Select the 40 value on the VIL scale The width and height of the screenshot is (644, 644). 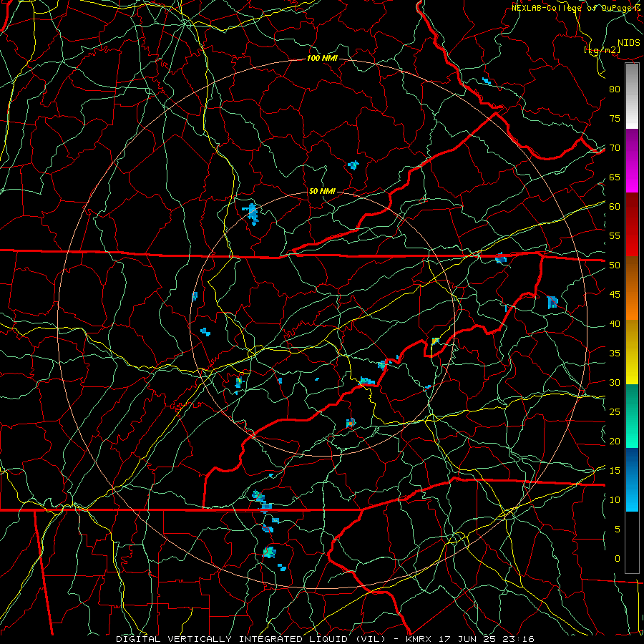(615, 324)
